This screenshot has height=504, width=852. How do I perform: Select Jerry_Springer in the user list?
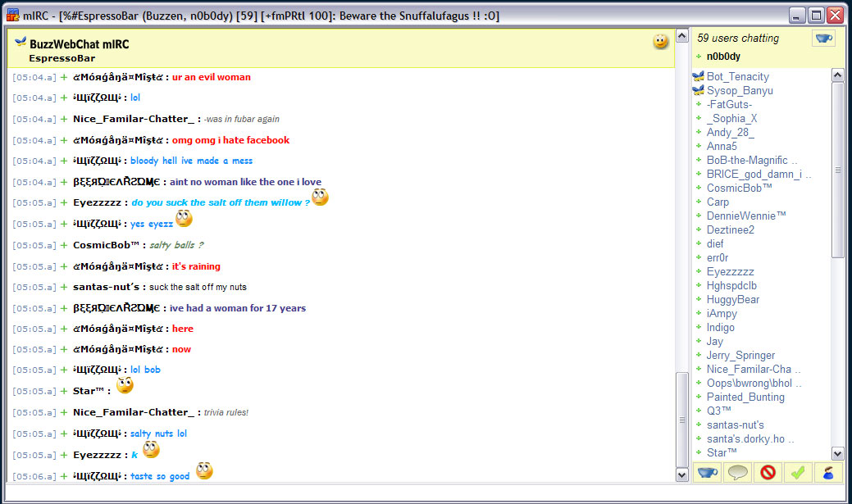point(740,355)
